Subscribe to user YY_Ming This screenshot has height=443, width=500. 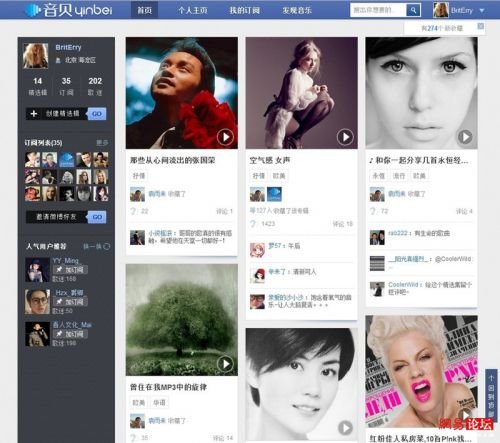[x=70, y=269]
